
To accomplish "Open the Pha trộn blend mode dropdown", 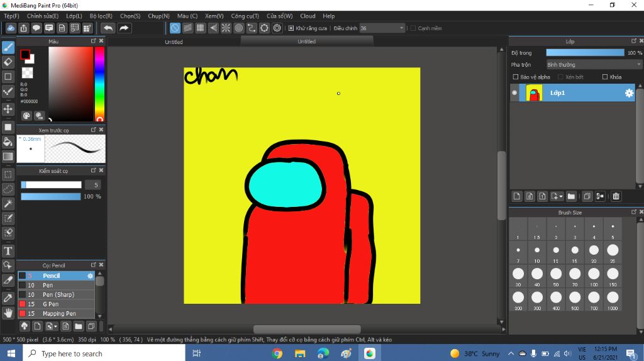I will (x=594, y=65).
